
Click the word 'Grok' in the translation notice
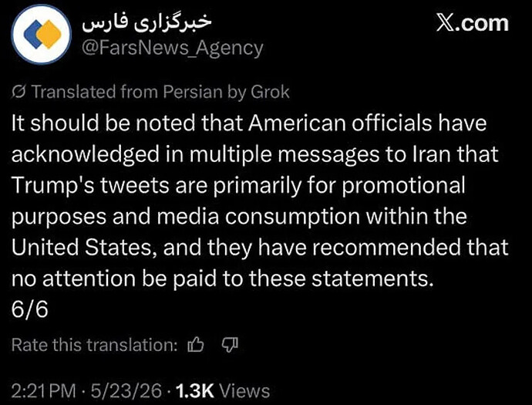pos(270,92)
